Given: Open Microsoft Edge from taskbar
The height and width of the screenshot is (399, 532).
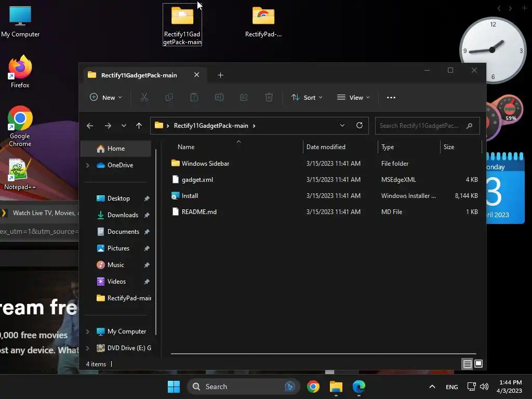Looking at the screenshot, I should click(358, 387).
